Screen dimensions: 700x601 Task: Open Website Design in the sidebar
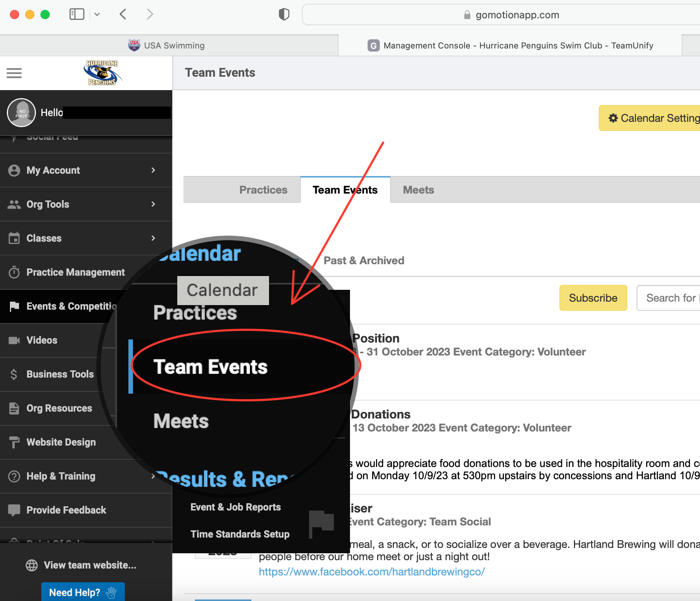point(61,442)
